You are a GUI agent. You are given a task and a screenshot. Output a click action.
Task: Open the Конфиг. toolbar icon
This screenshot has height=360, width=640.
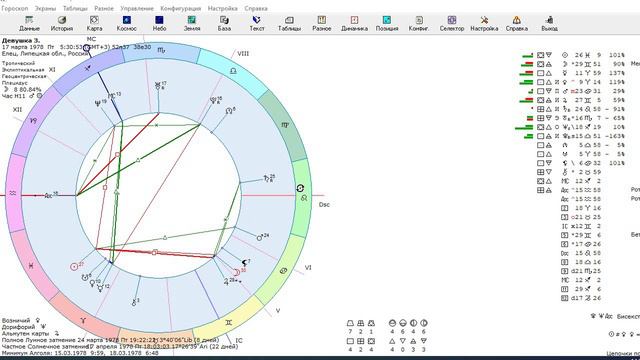pyautogui.click(x=419, y=24)
